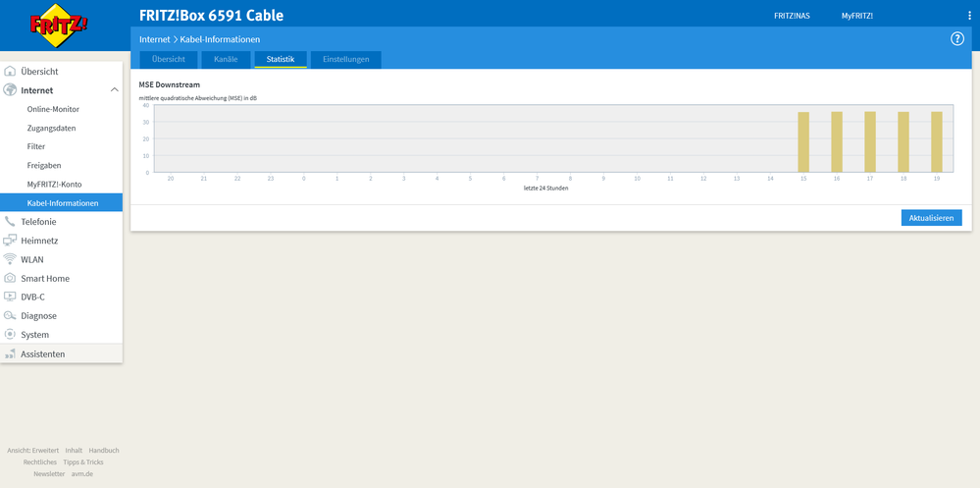
Task: Switch to the Kanäle tab
Action: pyautogui.click(x=226, y=60)
